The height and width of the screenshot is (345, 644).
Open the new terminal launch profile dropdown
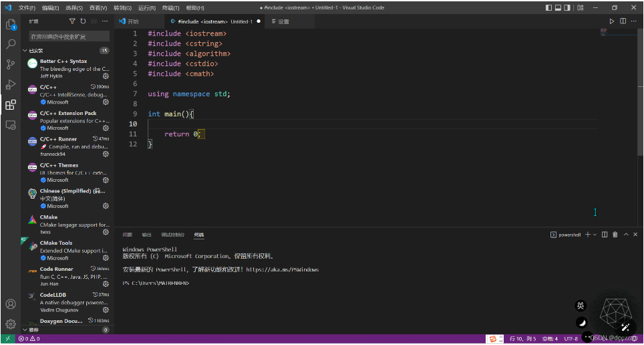click(x=595, y=235)
